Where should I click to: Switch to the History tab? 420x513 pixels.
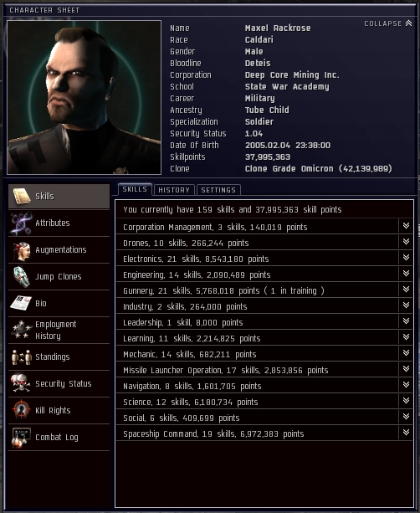coord(174,190)
